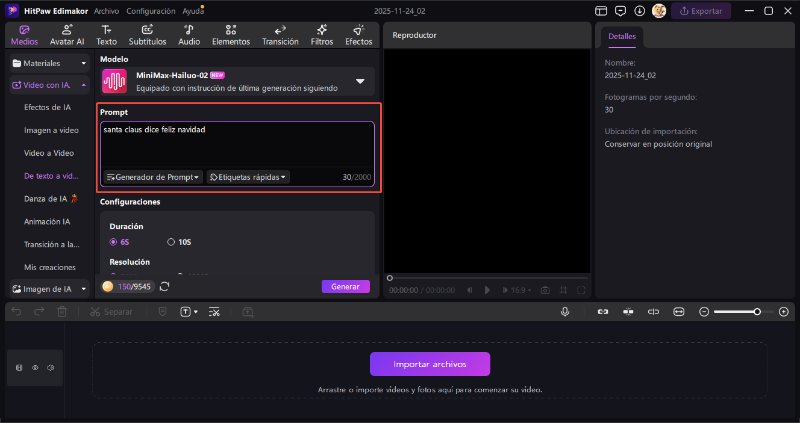This screenshot has width=800, height=423.
Task: Open the Subtítulos tool
Action: (x=147, y=35)
